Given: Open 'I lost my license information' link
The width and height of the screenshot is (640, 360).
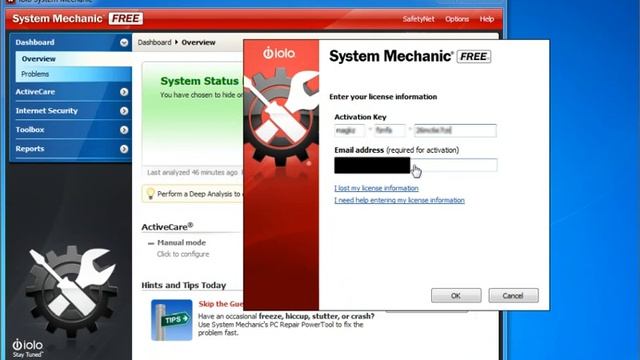Looking at the screenshot, I should [x=376, y=188].
